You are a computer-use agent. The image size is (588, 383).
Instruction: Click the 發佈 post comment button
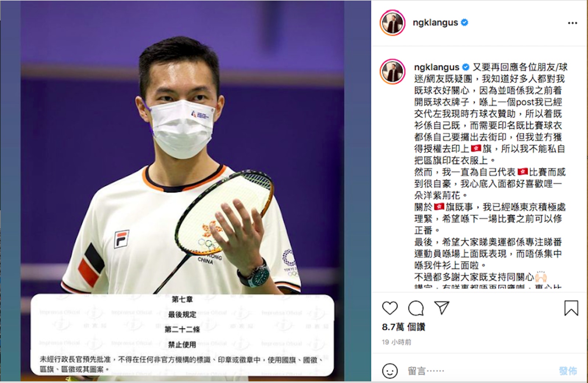(x=568, y=371)
